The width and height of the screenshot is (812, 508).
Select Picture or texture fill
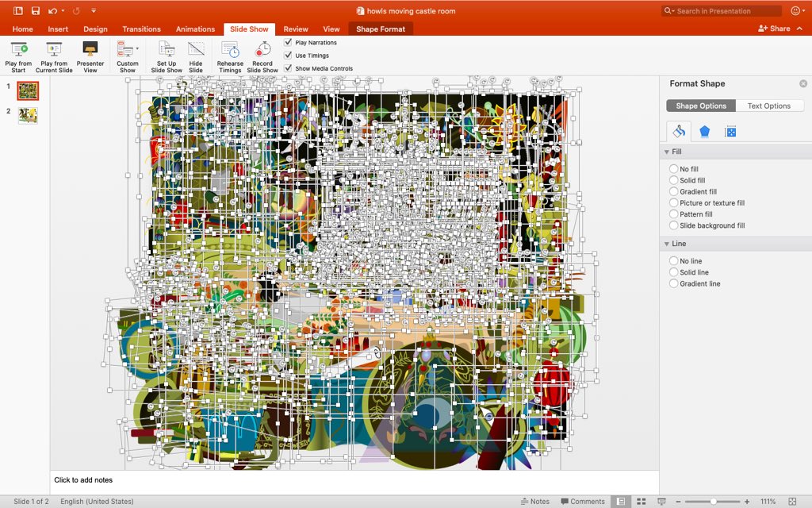pyautogui.click(x=673, y=202)
